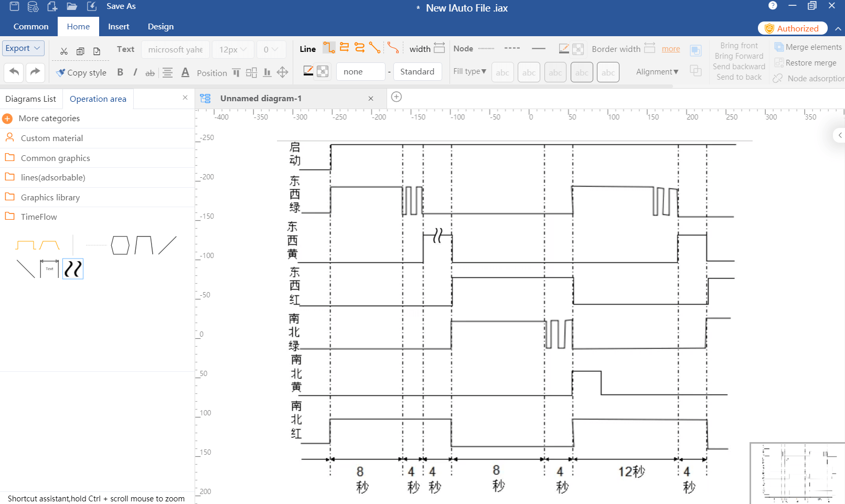This screenshot has height=504, width=845.
Task: Toggle Node adsorption option
Action: click(x=808, y=78)
